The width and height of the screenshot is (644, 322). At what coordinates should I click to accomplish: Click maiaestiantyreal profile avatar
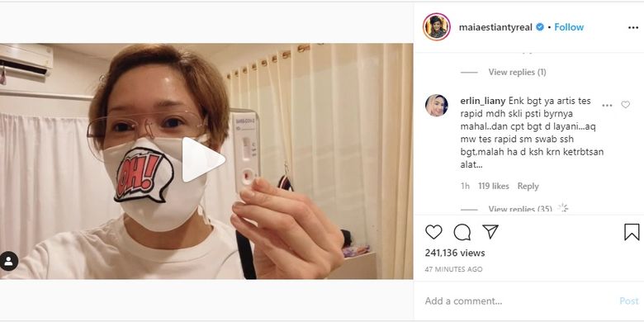click(437, 26)
